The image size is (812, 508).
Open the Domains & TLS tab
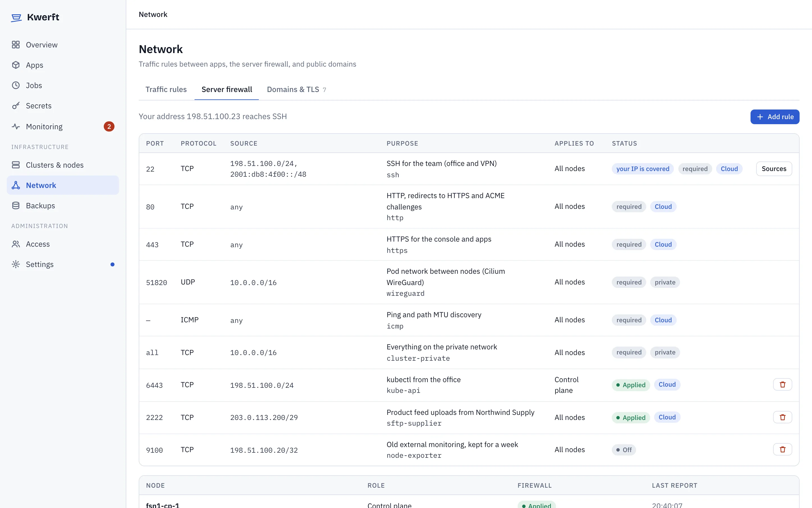296,89
